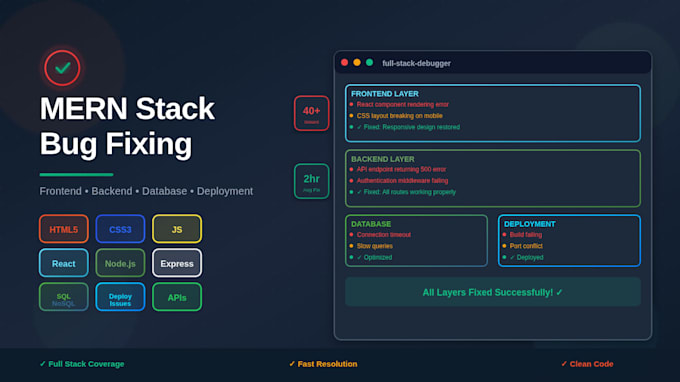Select the DEPLOYMENT heading
The width and height of the screenshot is (680, 382).
click(x=530, y=224)
